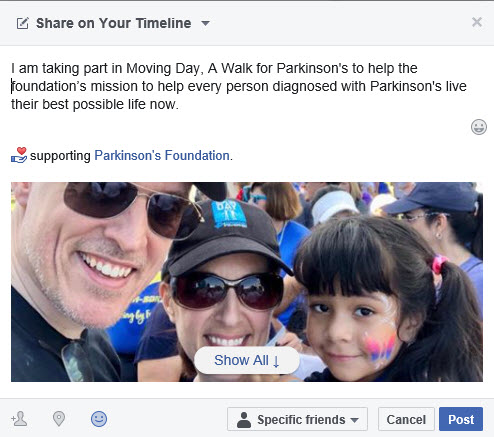Click inside the post message text
Image resolution: width=494 pixels, height=437 pixels.
coord(239,86)
